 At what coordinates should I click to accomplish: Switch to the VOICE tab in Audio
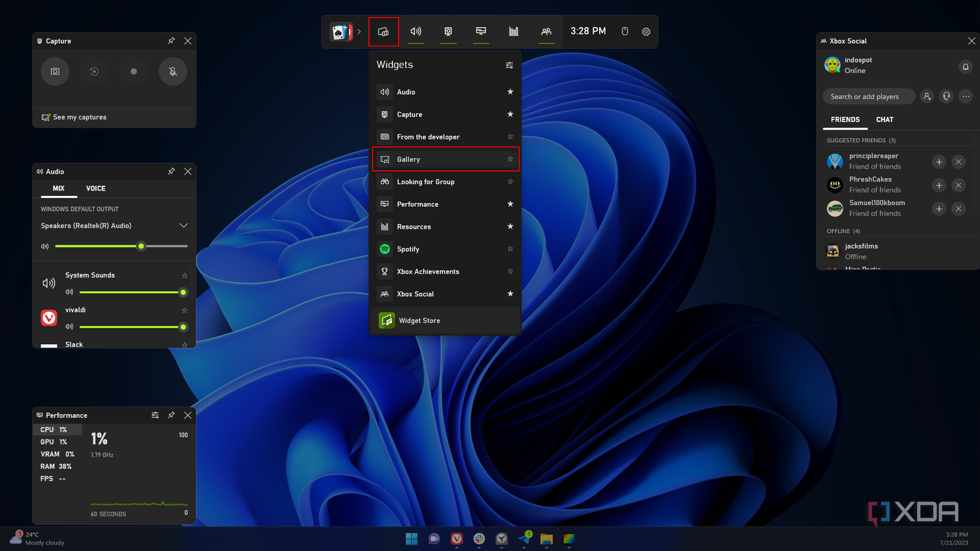[x=95, y=189]
